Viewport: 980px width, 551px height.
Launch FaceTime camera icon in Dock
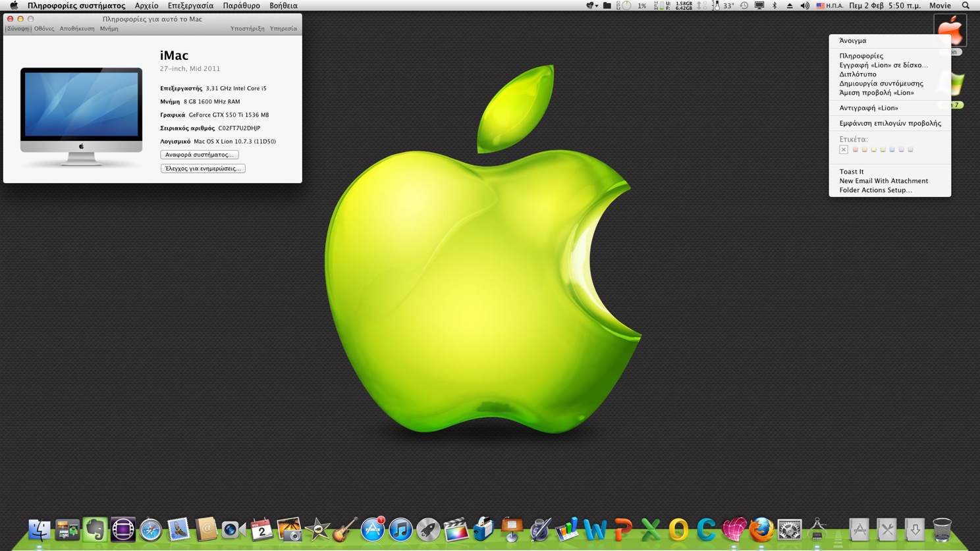233,530
